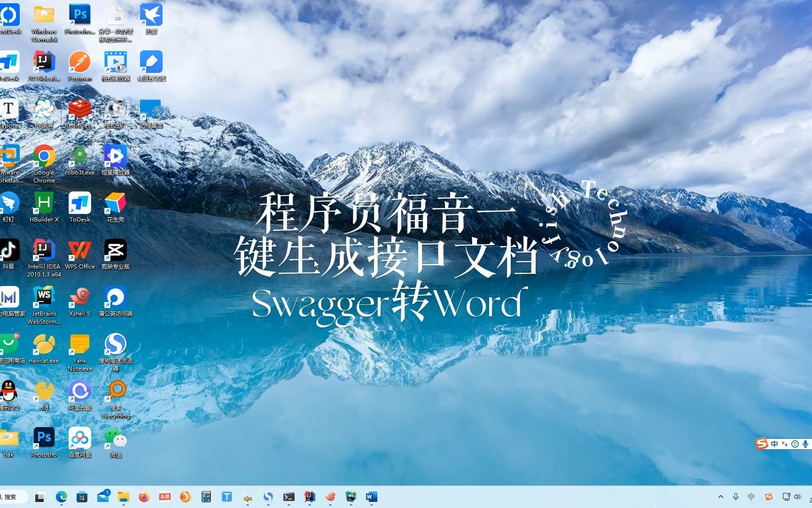Select the 腾讯QQ penguin desktop icon

click(x=9, y=396)
